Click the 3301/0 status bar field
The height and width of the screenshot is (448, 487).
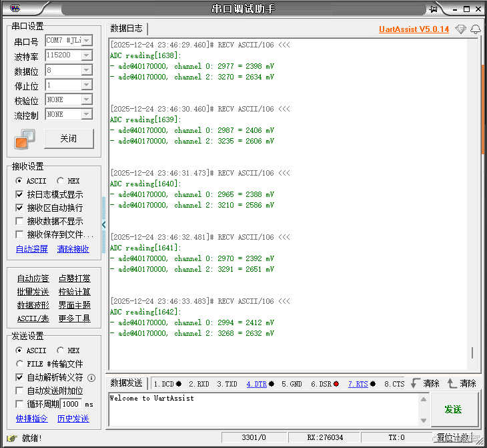(x=254, y=438)
